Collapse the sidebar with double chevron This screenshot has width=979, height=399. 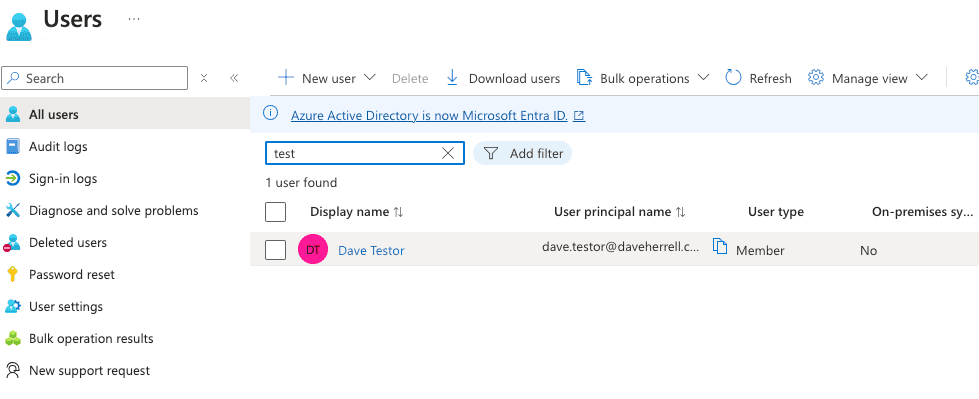234,78
